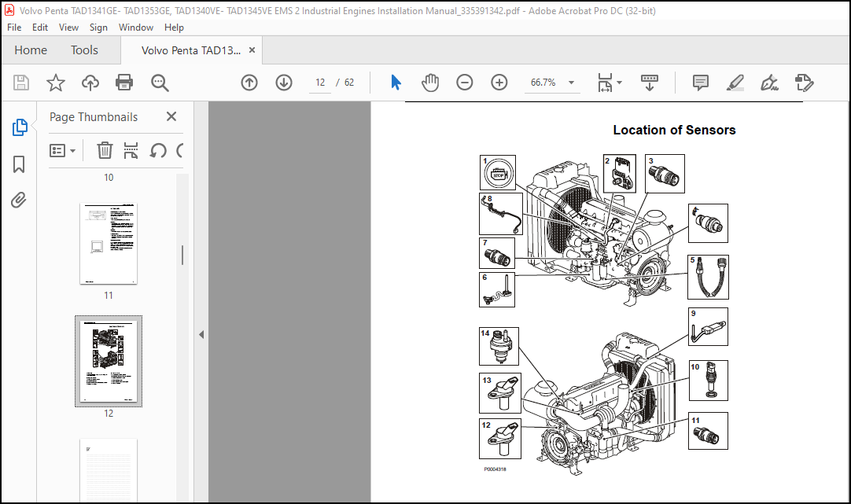
Task: Add bookmark with the star icon
Action: [x=55, y=83]
